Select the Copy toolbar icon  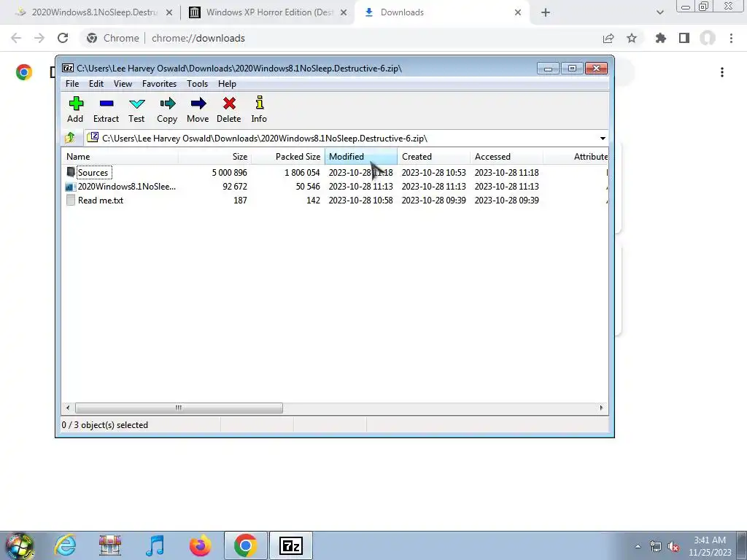click(168, 104)
